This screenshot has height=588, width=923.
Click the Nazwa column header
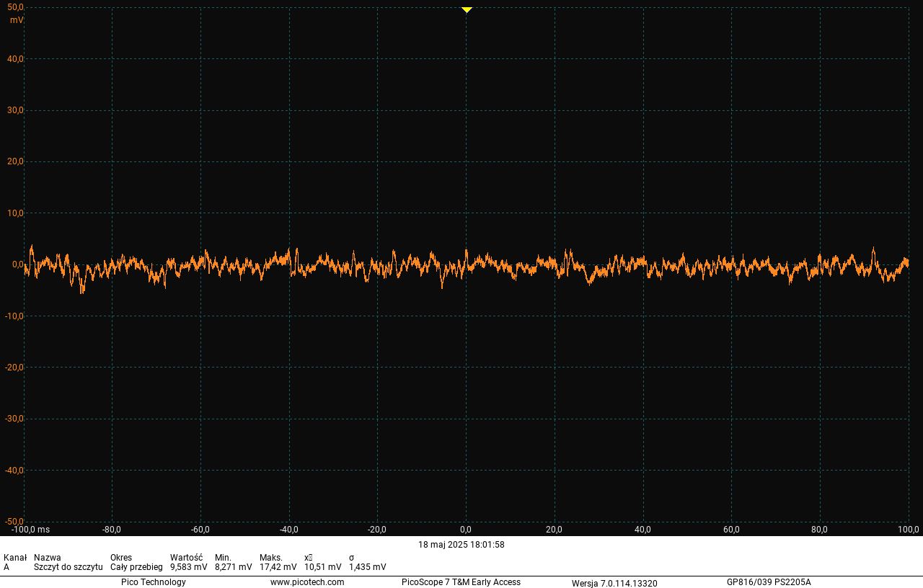pos(48,558)
